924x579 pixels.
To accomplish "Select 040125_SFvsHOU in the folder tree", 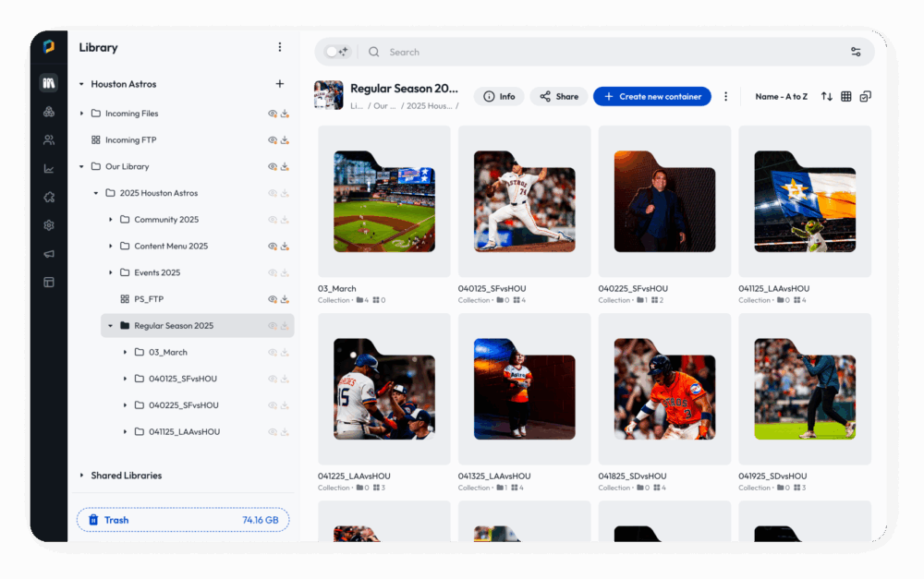I will point(183,379).
